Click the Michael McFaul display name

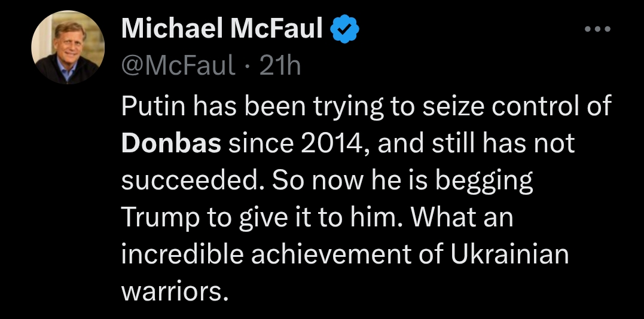coord(222,29)
